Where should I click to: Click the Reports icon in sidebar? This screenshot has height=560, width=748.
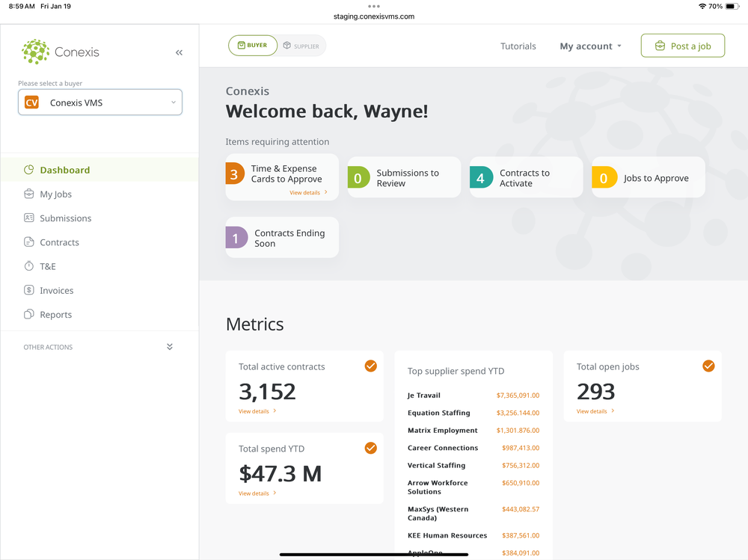(29, 314)
